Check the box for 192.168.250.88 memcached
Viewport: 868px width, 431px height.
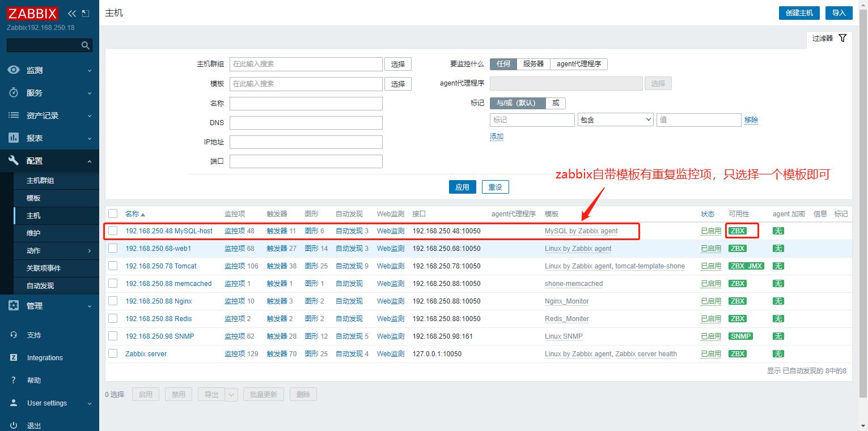(x=113, y=283)
